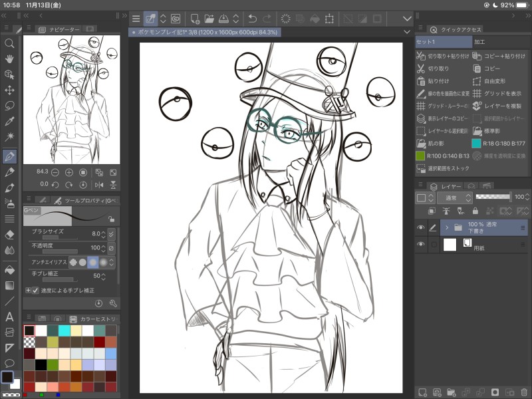The width and height of the screenshot is (532, 399).
Task: Open the レイヤー panel tab
Action: point(446,187)
